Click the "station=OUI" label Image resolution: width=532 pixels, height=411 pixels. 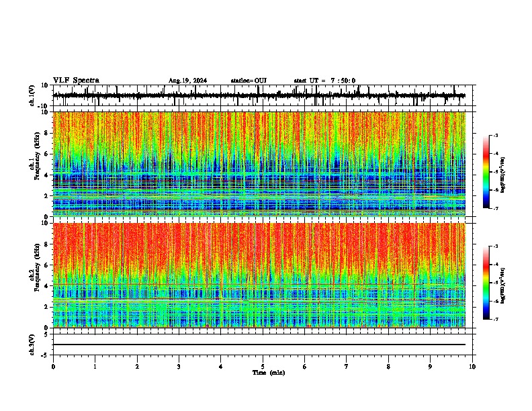[249, 81]
